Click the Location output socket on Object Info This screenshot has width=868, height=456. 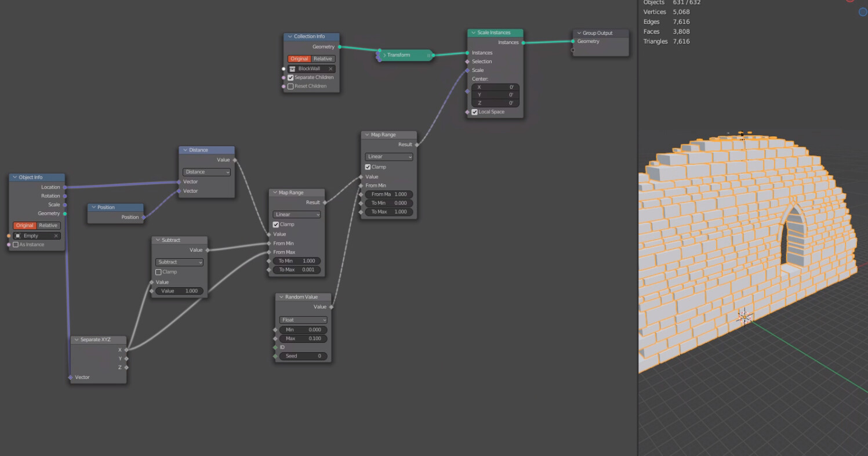pyautogui.click(x=65, y=187)
